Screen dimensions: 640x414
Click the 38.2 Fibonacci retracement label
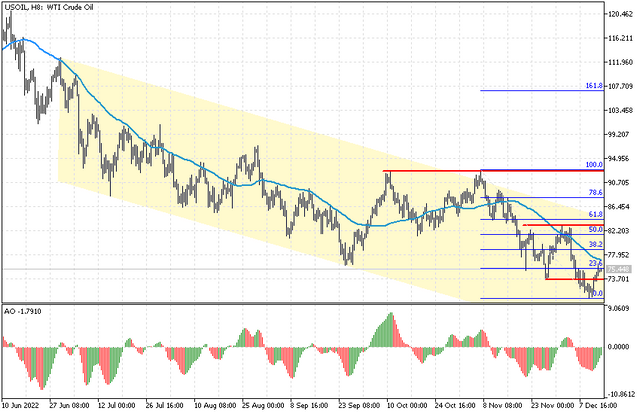point(596,245)
